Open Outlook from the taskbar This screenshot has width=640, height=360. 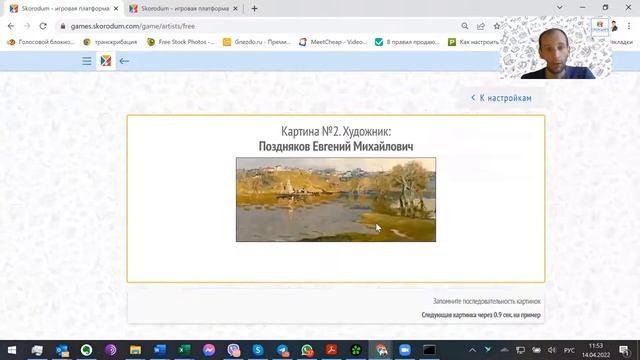coord(62,350)
